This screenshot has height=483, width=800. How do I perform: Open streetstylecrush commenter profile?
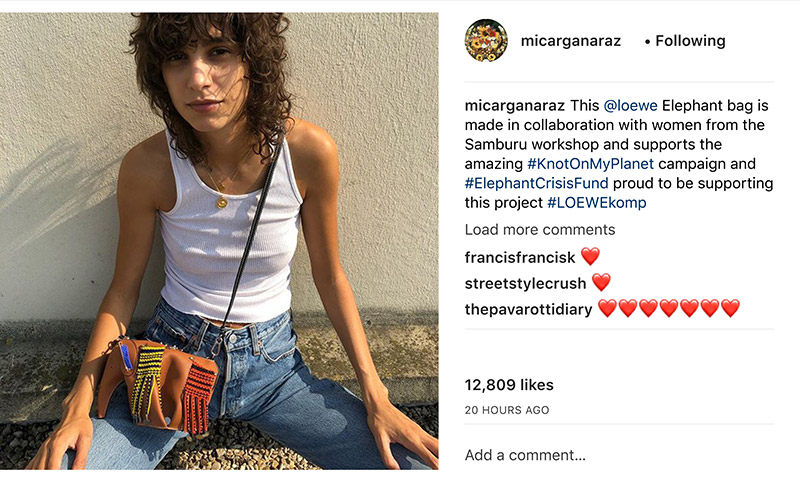pyautogui.click(x=526, y=282)
